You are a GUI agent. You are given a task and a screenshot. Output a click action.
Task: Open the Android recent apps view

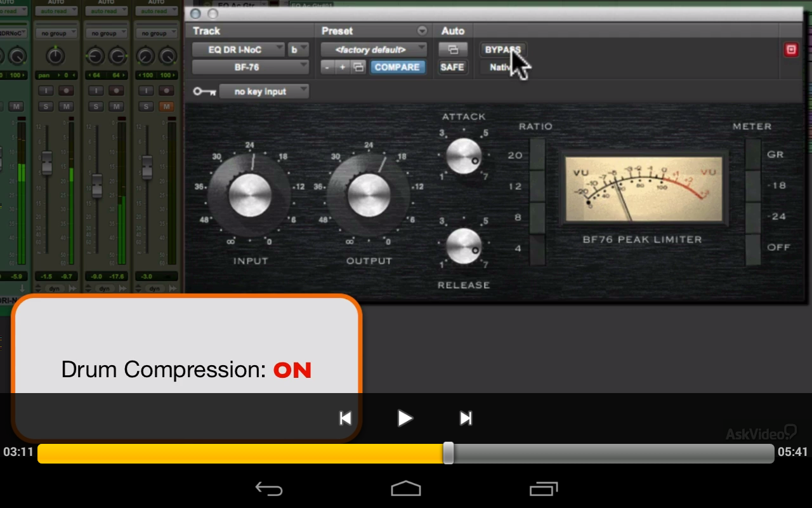coord(544,488)
